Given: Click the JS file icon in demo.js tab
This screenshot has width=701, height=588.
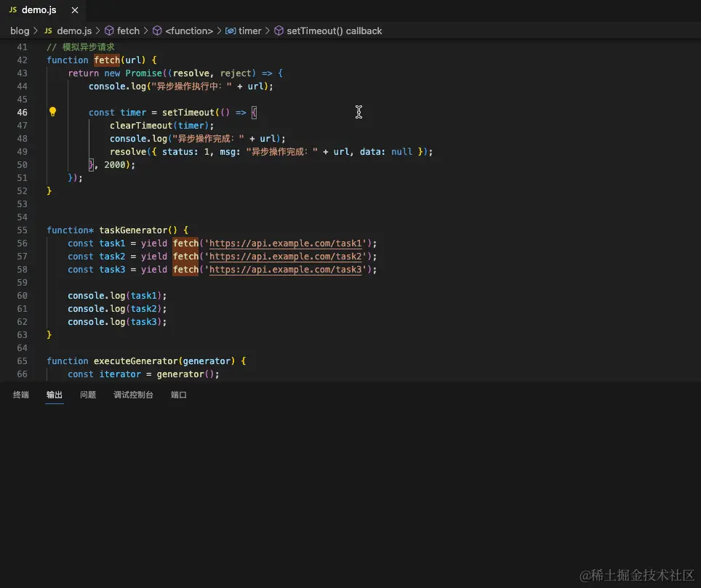Looking at the screenshot, I should pyautogui.click(x=13, y=10).
